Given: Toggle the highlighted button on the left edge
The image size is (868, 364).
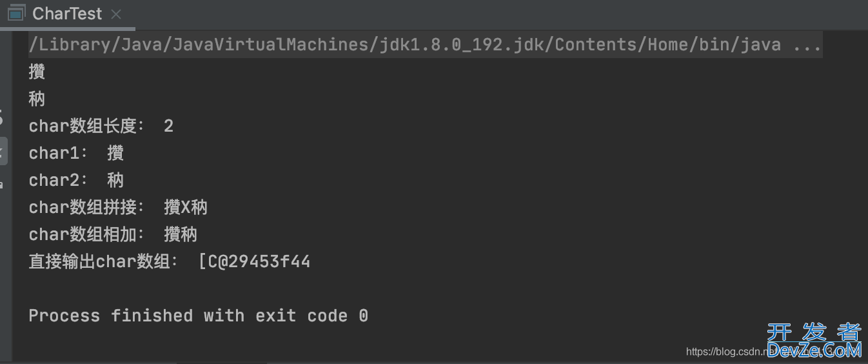Looking at the screenshot, I should [3, 151].
